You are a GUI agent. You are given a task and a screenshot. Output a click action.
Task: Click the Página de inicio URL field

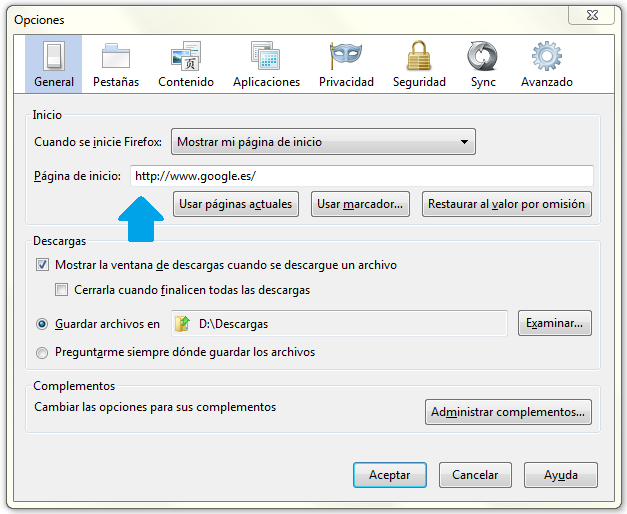pos(361,176)
